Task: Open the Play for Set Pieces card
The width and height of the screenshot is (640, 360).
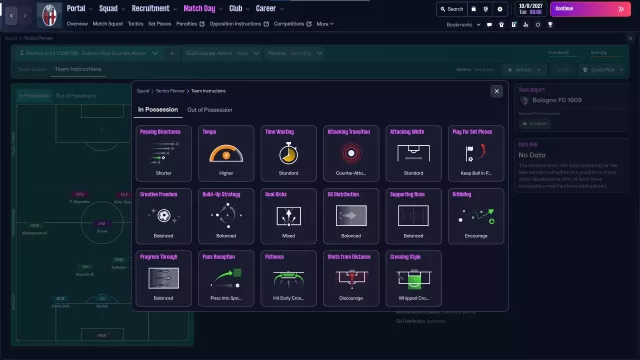Action: click(x=476, y=153)
